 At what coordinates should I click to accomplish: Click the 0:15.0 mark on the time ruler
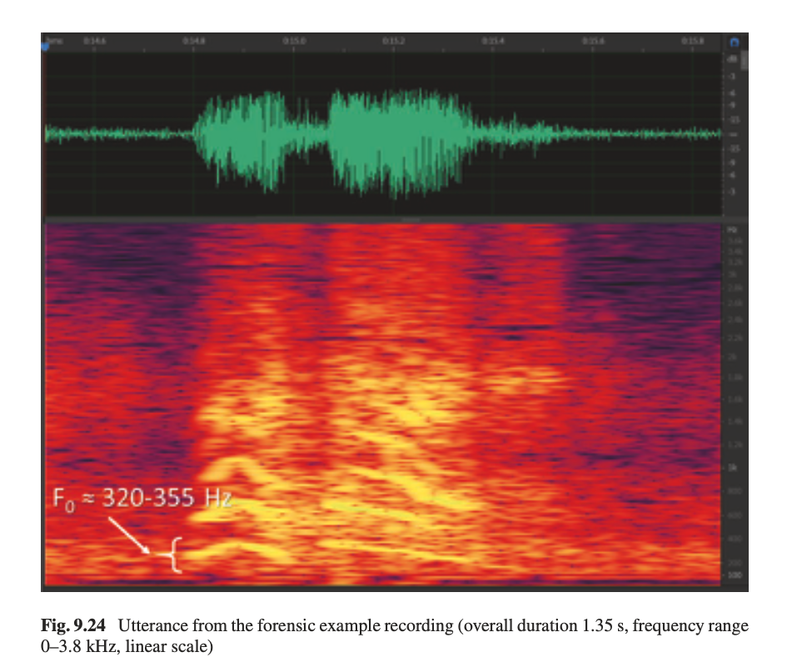click(x=293, y=39)
